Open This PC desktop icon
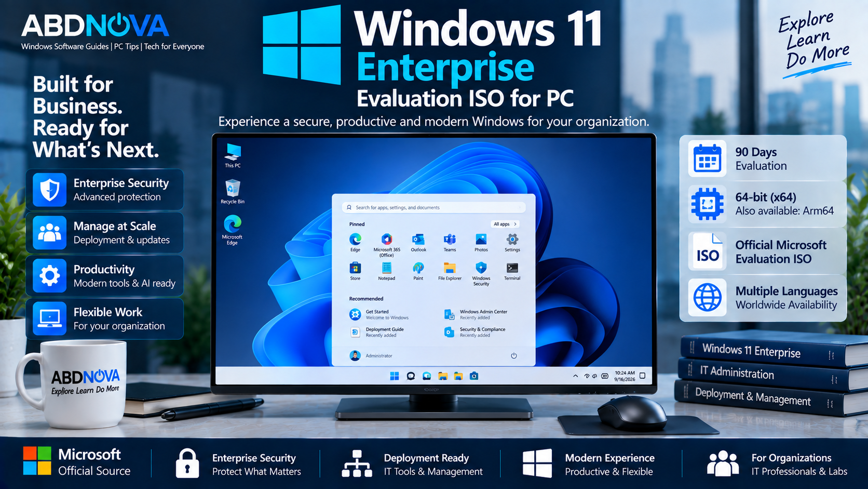The height and width of the screenshot is (489, 868). (233, 155)
